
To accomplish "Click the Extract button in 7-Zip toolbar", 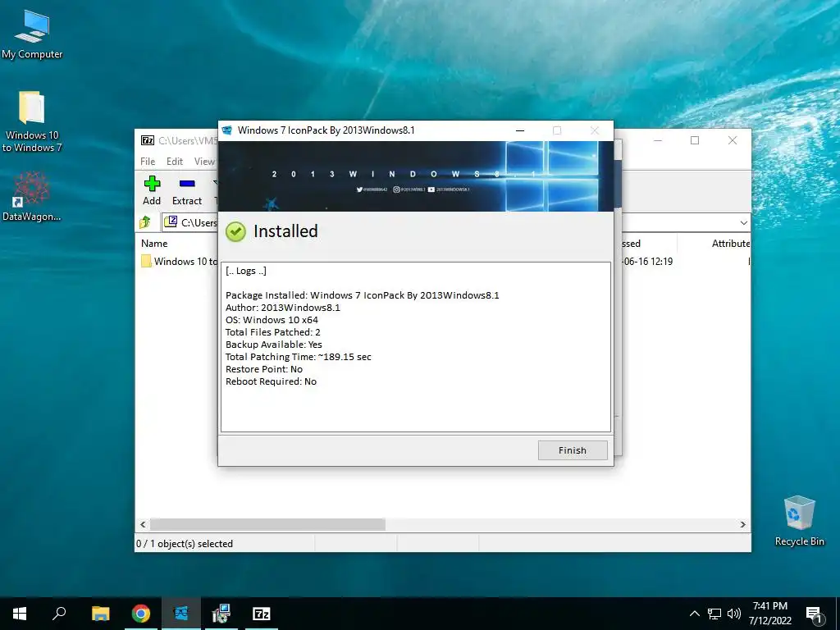I will click(x=187, y=190).
